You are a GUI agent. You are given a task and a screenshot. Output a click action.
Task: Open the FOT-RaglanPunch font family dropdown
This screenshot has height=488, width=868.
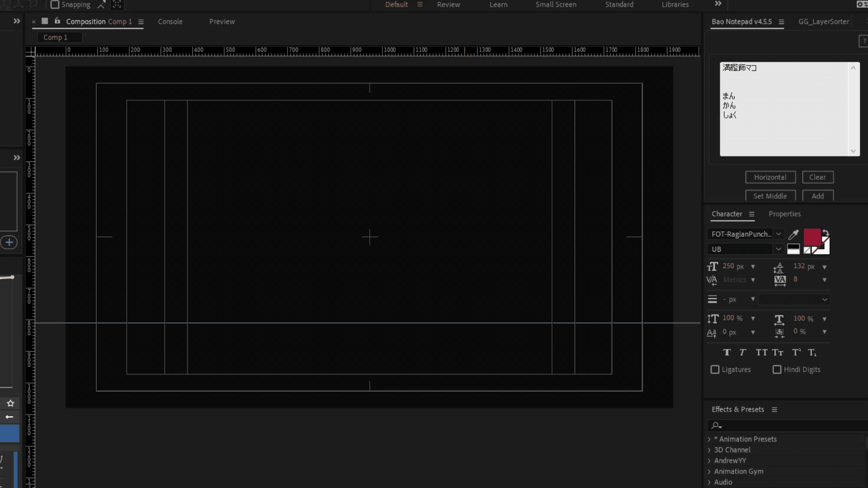[745, 234]
